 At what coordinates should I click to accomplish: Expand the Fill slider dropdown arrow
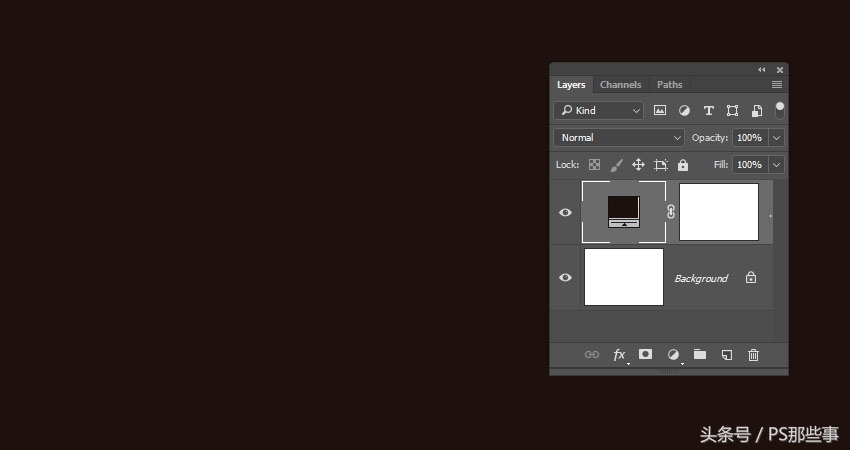[776, 165]
